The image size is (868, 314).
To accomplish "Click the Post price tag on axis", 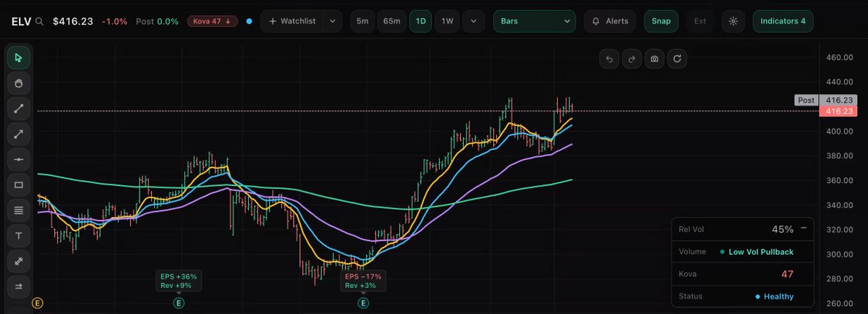I will (805, 101).
